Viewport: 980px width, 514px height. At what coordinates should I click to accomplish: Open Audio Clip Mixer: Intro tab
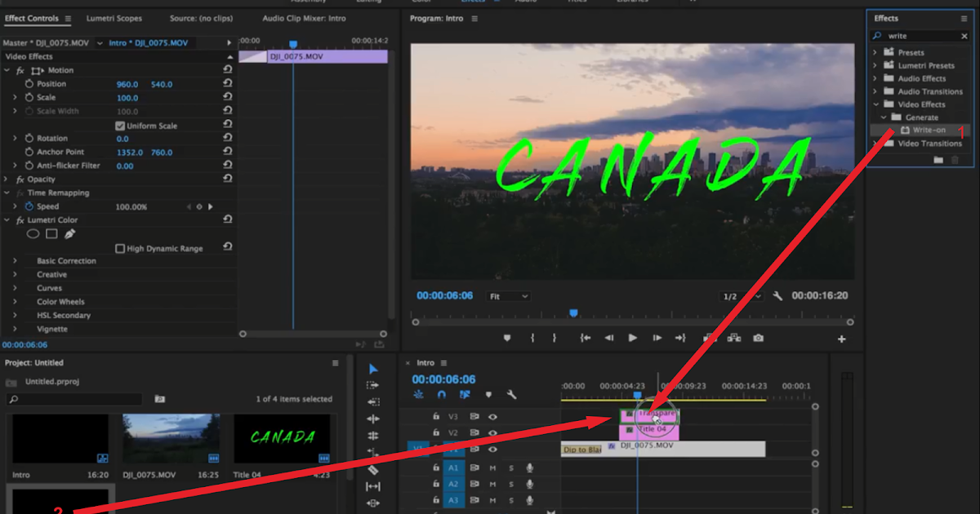[x=304, y=18]
